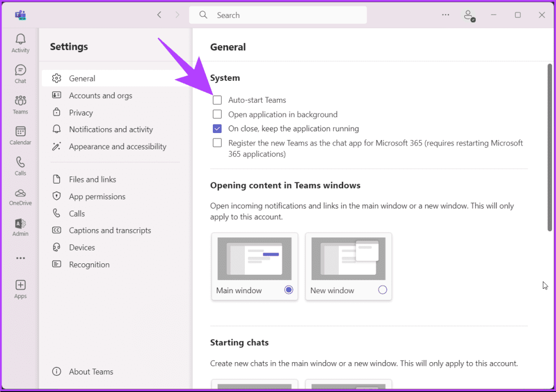Switch to Appearance and accessibility settings
The height and width of the screenshot is (392, 556).
[x=117, y=147]
